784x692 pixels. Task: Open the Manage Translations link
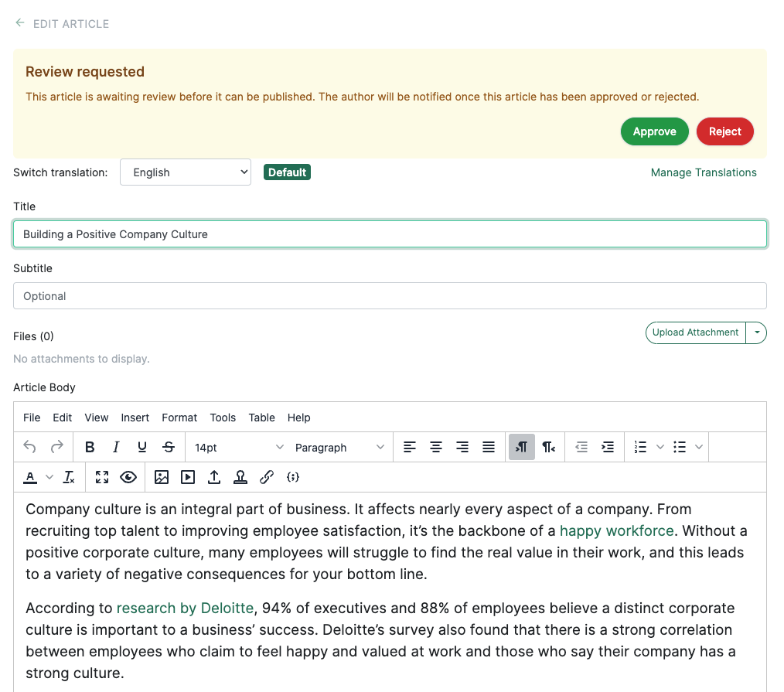coord(704,172)
